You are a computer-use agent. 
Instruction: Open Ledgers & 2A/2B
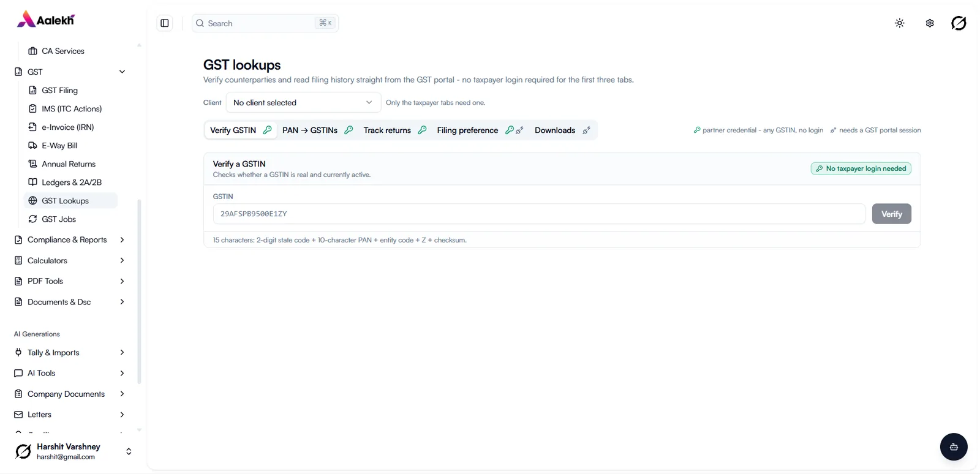(x=70, y=182)
